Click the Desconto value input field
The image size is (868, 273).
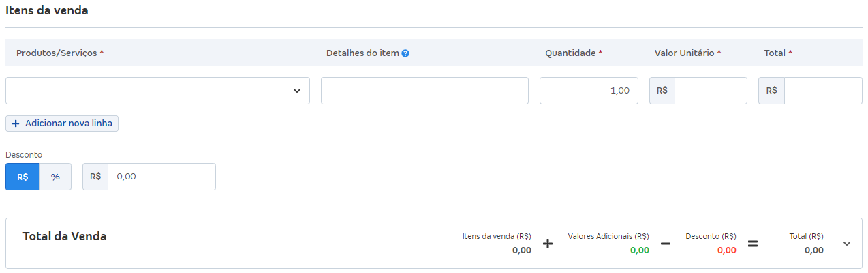pyautogui.click(x=161, y=177)
